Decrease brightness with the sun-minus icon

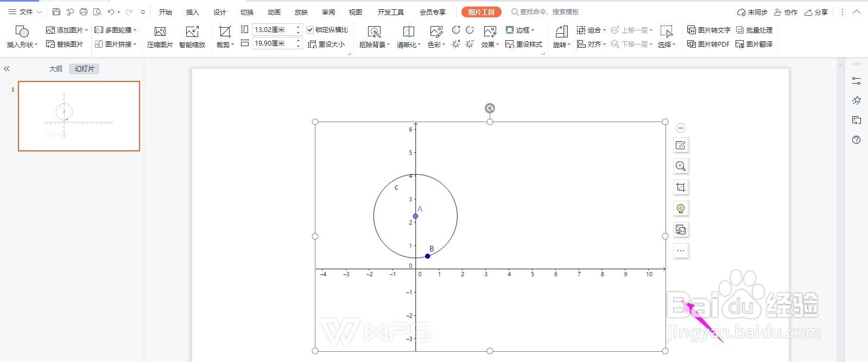click(470, 44)
